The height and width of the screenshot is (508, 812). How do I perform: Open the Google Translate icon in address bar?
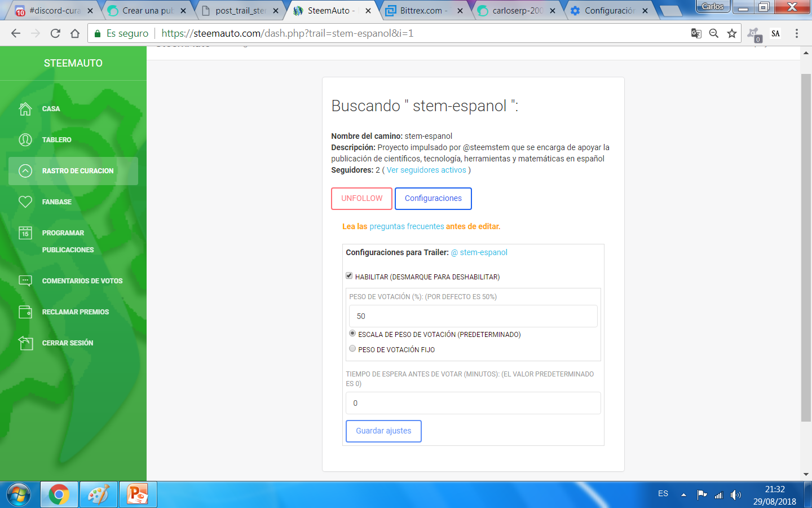[x=696, y=33]
